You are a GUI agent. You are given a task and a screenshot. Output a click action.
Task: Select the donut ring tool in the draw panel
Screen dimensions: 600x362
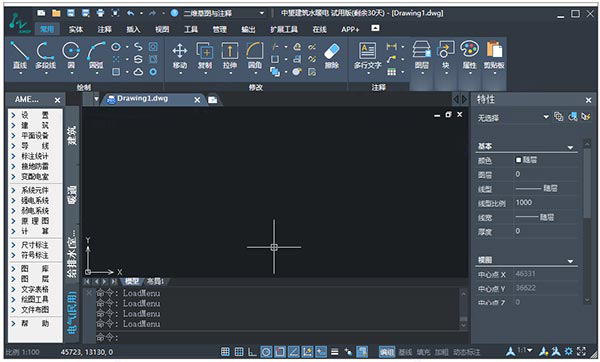pos(153,72)
